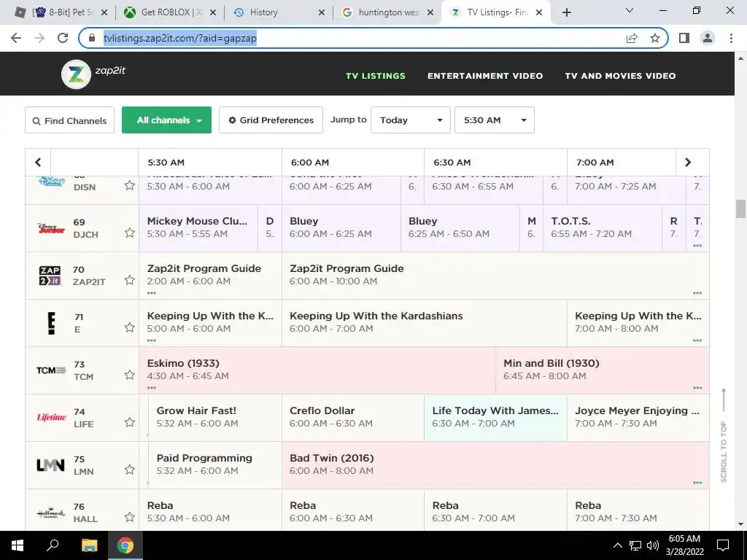747x560 pixels.
Task: Open the Zap2it channel logo
Action: click(x=50, y=276)
